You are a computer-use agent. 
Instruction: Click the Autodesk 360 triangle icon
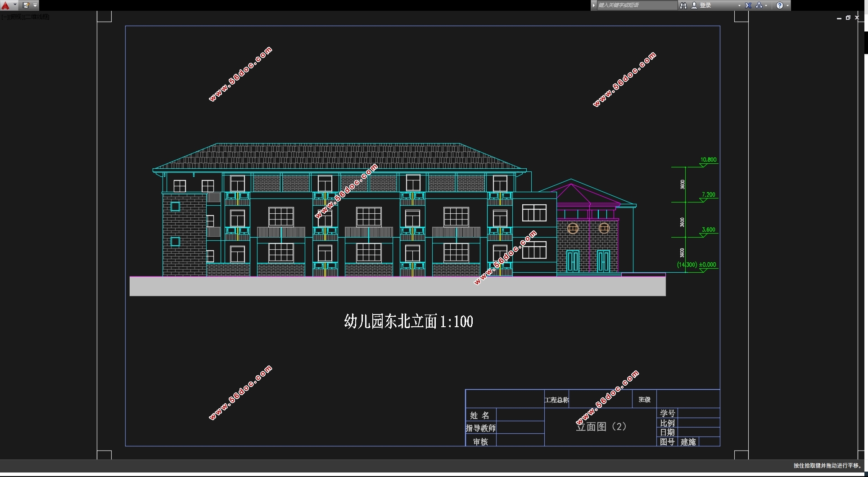click(759, 5)
